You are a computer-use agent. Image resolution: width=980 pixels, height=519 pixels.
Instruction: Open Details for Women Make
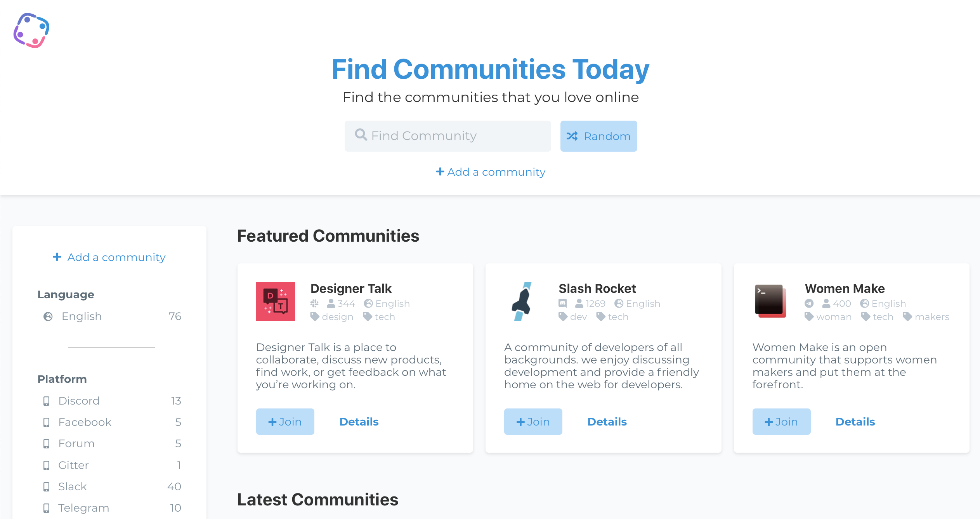coord(855,422)
